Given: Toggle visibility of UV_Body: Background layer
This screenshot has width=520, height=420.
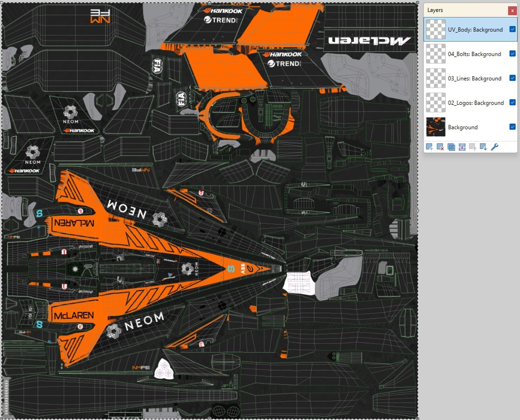Looking at the screenshot, I should click(x=512, y=29).
